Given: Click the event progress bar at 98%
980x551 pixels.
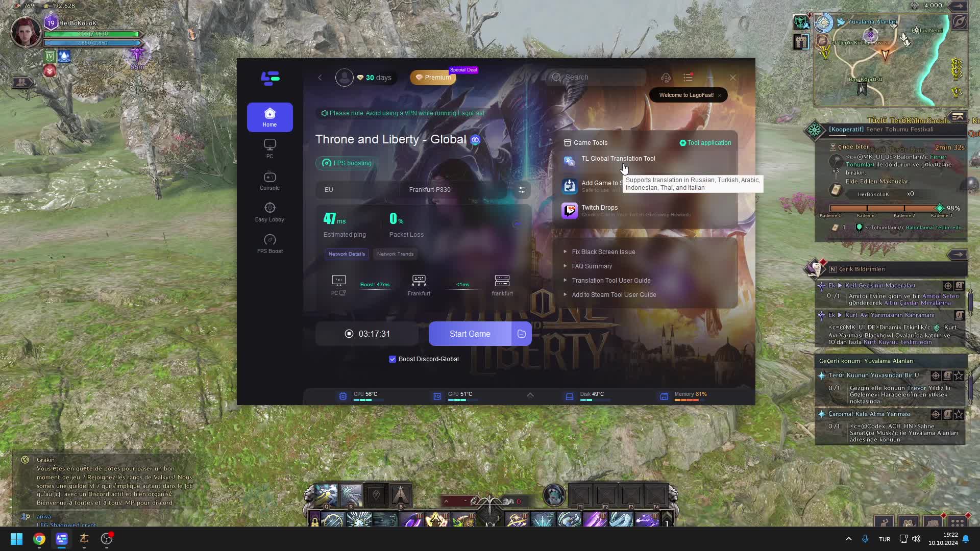Looking at the screenshot, I should pos(887,208).
